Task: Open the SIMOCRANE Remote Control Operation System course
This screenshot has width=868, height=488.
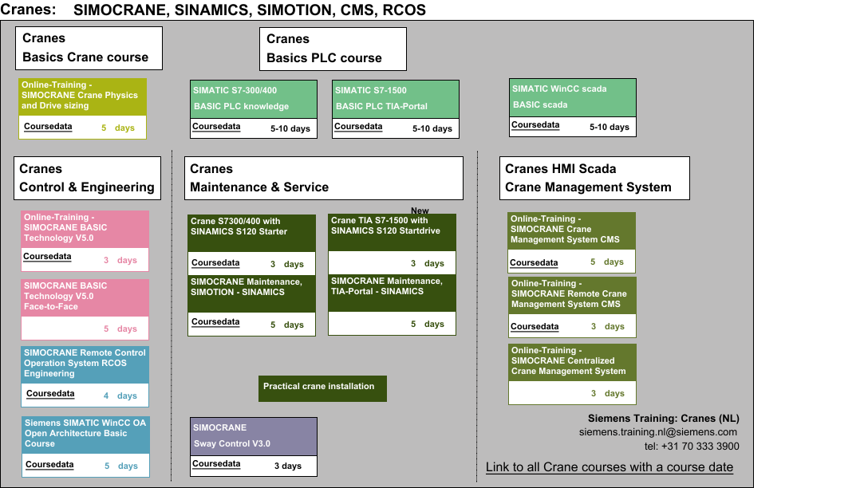Action: pyautogui.click(x=85, y=363)
